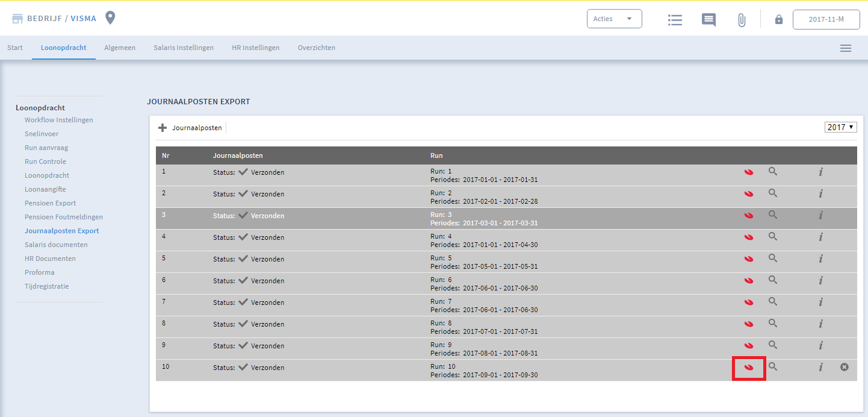The height and width of the screenshot is (417, 868).
Task: Show info icon for run 1
Action: tap(820, 172)
